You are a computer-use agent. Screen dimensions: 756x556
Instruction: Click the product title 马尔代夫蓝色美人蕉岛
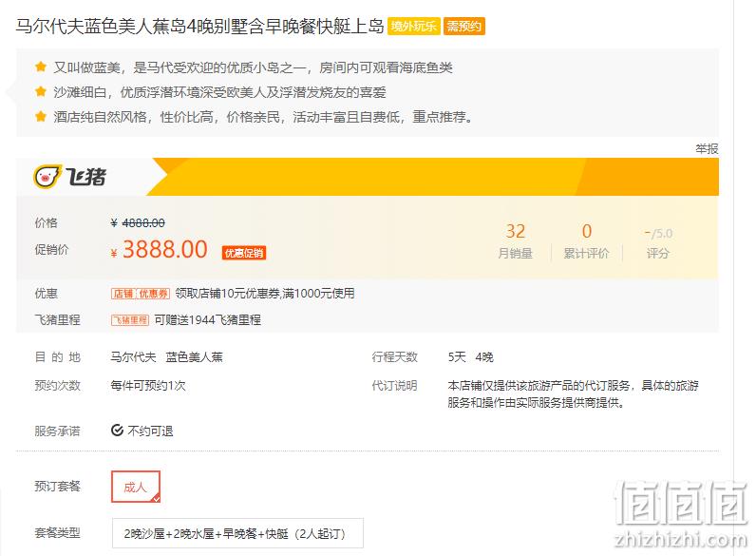coord(199,26)
